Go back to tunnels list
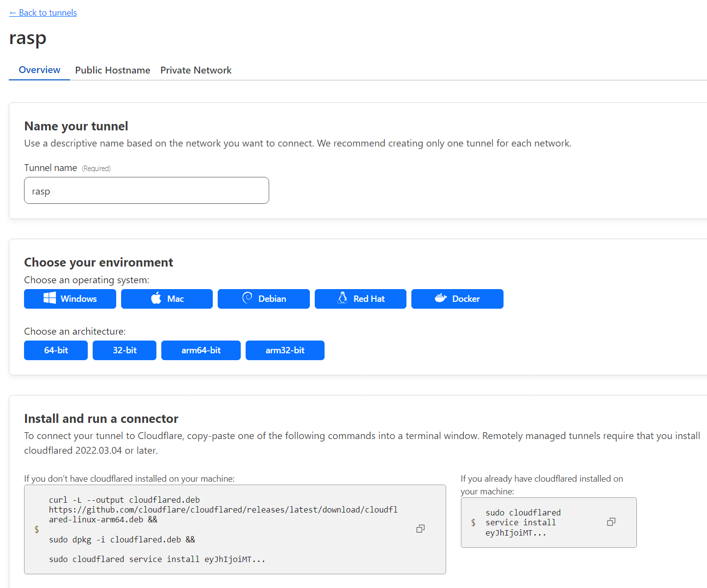 tap(43, 12)
